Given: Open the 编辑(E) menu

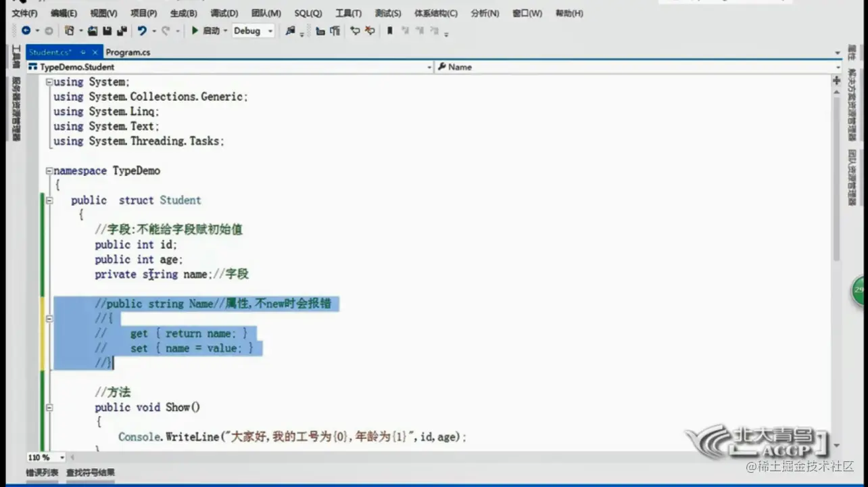Looking at the screenshot, I should coord(64,13).
